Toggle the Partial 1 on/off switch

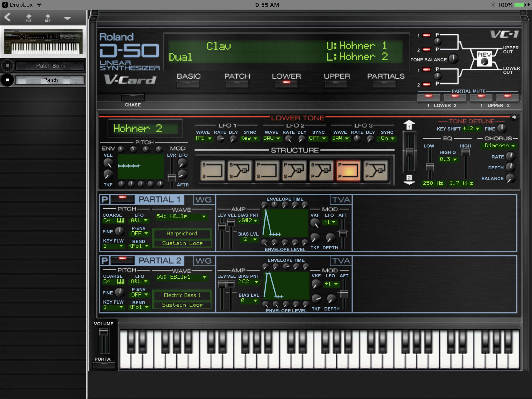tap(122, 199)
